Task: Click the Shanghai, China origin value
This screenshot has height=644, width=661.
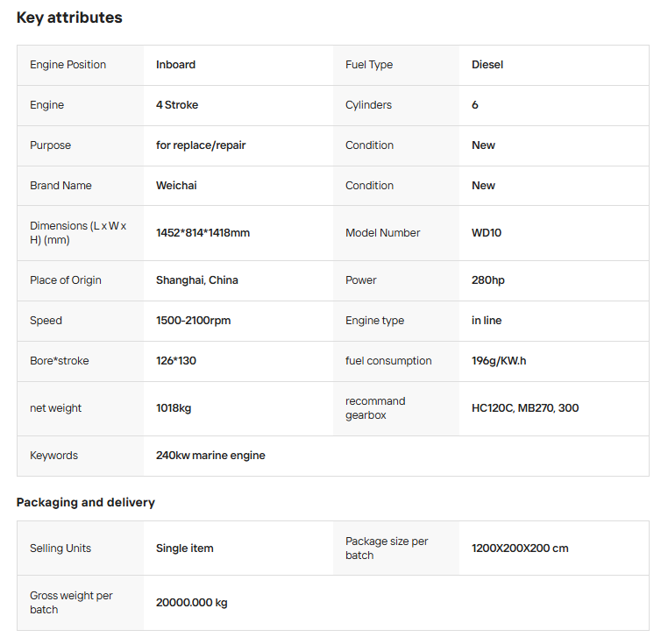Action: pos(197,280)
